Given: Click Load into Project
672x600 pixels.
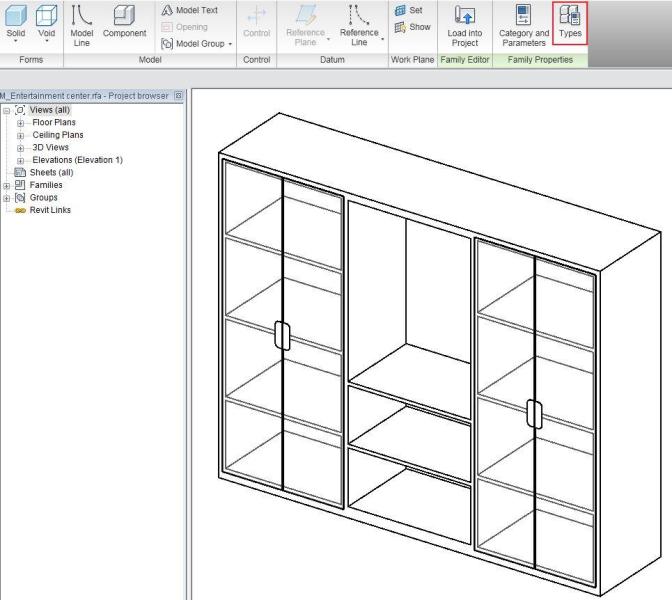Looking at the screenshot, I should point(465,26).
